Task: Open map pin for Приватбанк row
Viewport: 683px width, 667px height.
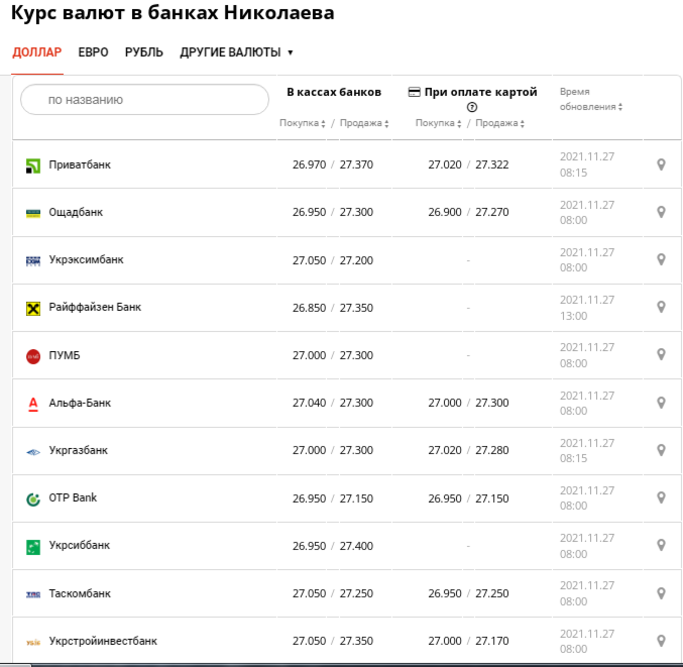Action: (661, 165)
